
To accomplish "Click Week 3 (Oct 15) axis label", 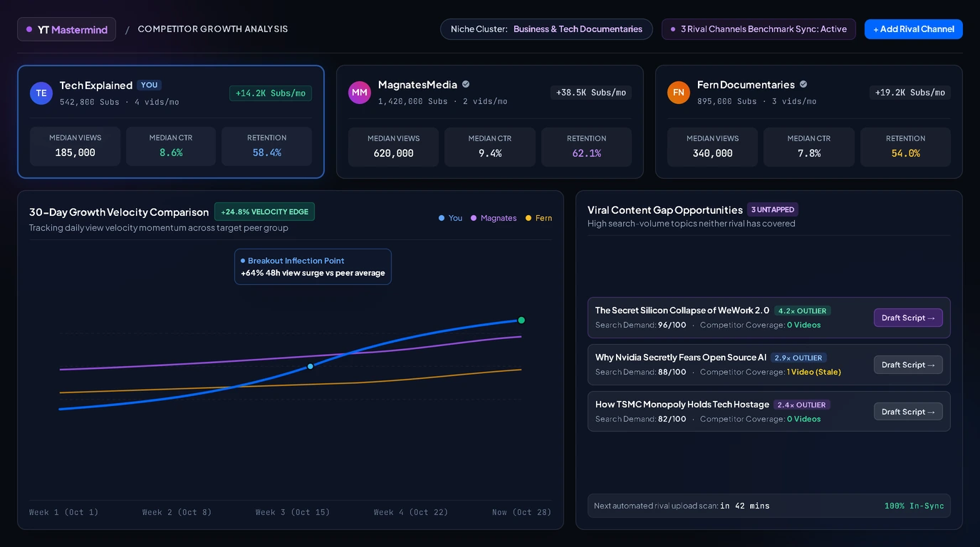I will point(293,512).
